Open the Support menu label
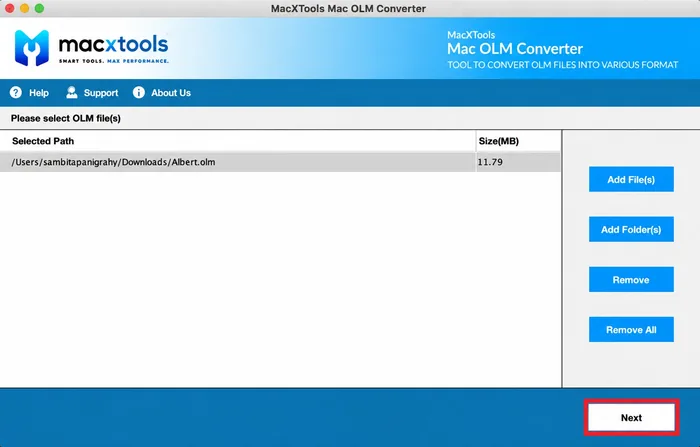This screenshot has width=700, height=447. 101,93
